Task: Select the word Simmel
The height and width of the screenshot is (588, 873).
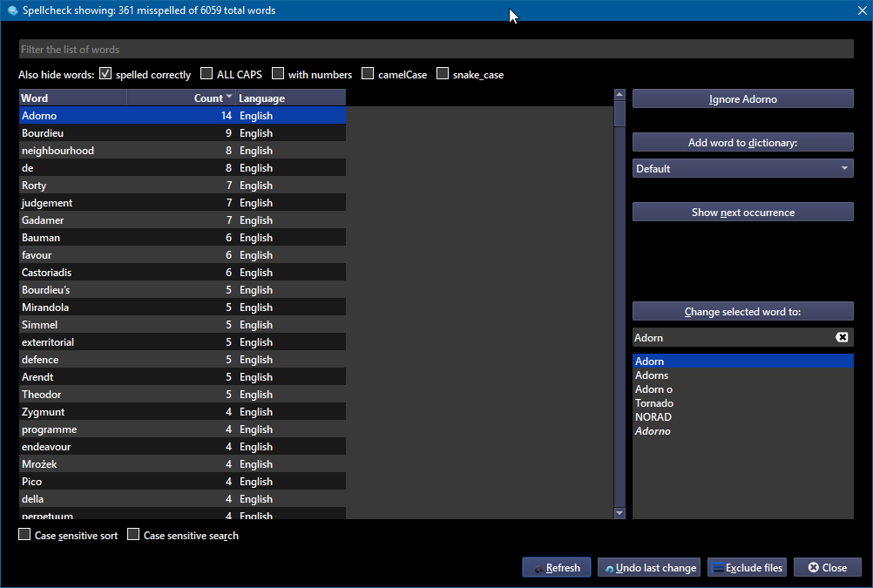Action: click(x=183, y=324)
